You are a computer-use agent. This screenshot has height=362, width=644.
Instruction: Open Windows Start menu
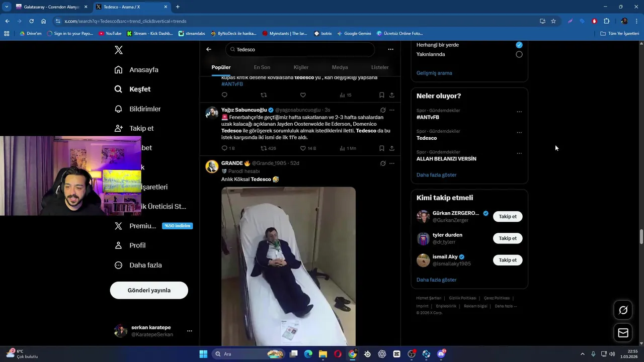point(203,354)
